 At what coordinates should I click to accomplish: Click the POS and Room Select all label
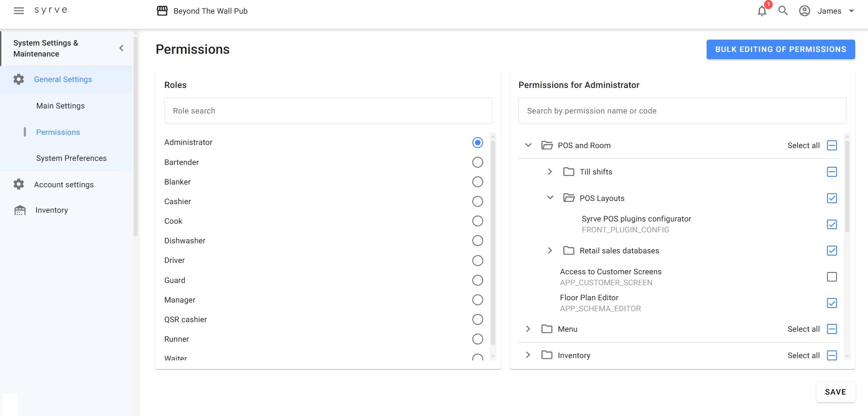803,145
